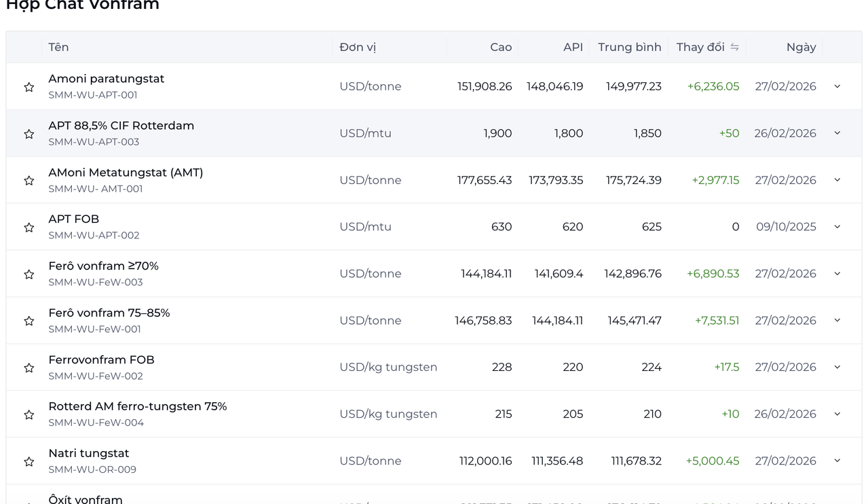Expand the Amoni paratungstat row chevron
Viewport: 868px width, 504px height.
(837, 86)
